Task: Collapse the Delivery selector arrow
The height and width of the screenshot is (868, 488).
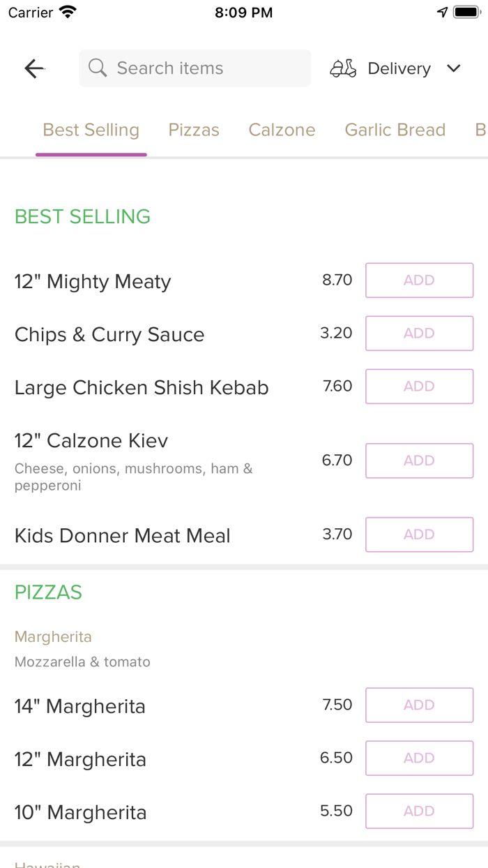Action: (x=453, y=68)
